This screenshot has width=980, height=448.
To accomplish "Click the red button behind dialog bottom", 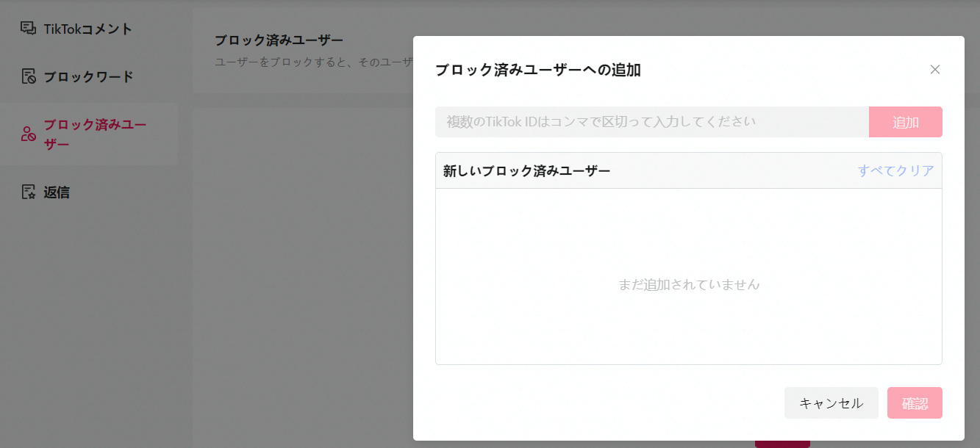I will point(782,444).
